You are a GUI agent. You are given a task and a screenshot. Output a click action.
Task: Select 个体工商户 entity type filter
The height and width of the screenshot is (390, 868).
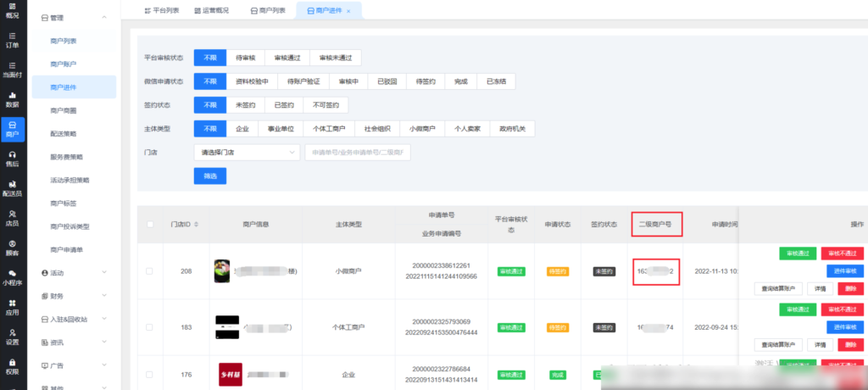pos(330,129)
